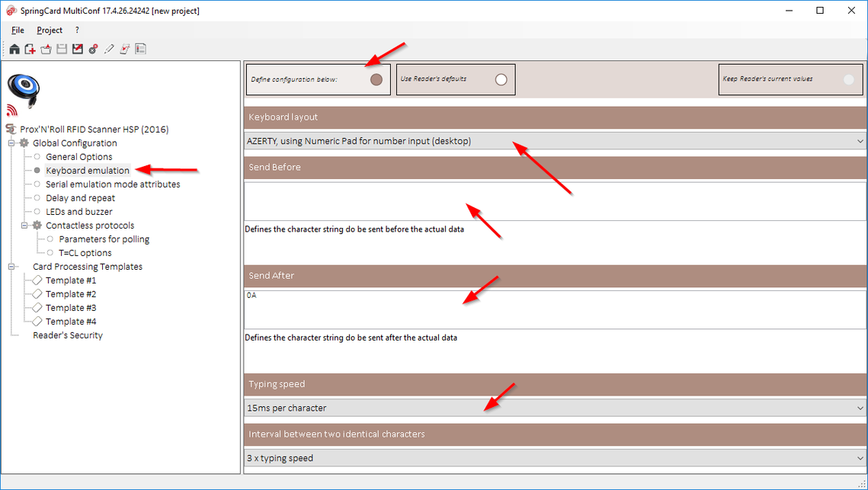Open Template #3

(71, 308)
